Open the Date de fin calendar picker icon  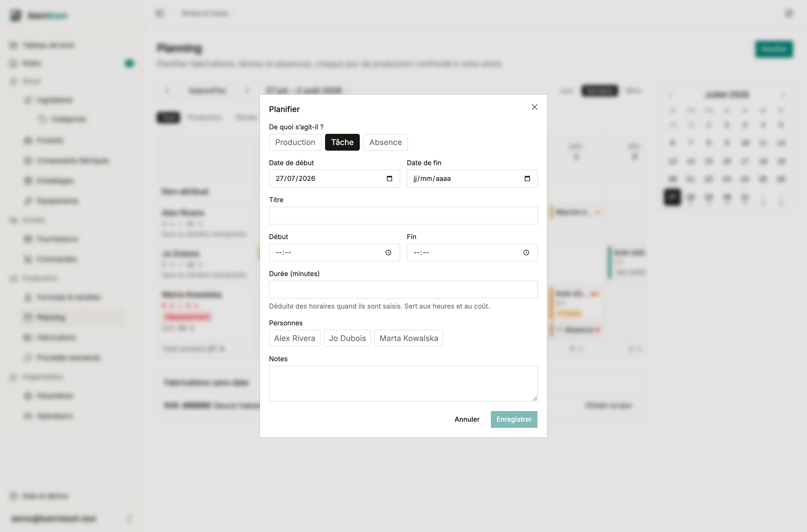[x=527, y=178]
